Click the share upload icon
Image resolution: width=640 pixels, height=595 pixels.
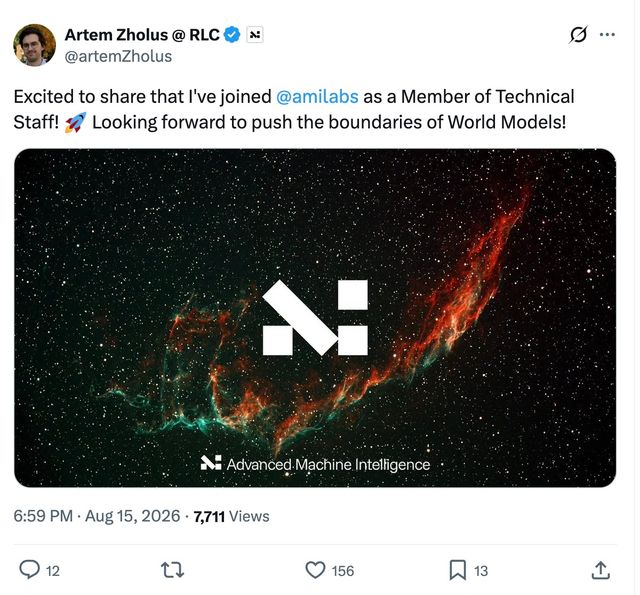600,570
